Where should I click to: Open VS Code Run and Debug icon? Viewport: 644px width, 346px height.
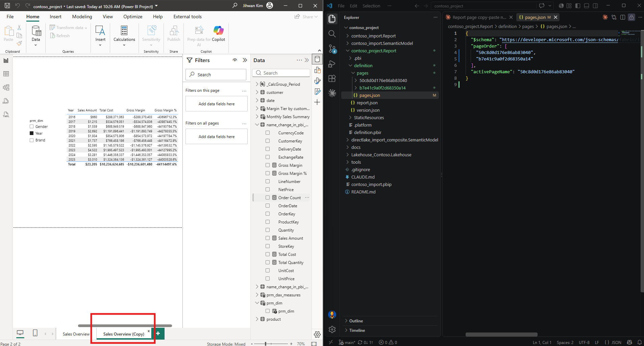332,64
